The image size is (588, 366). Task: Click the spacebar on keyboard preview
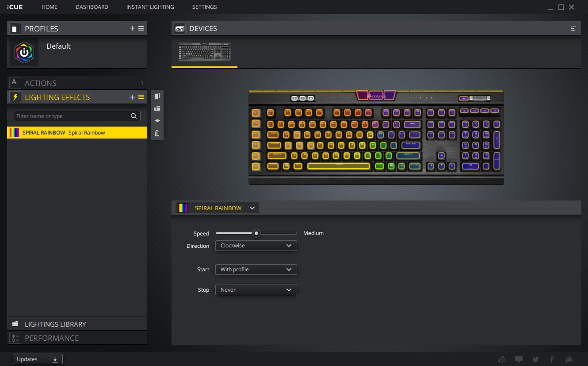pos(339,166)
